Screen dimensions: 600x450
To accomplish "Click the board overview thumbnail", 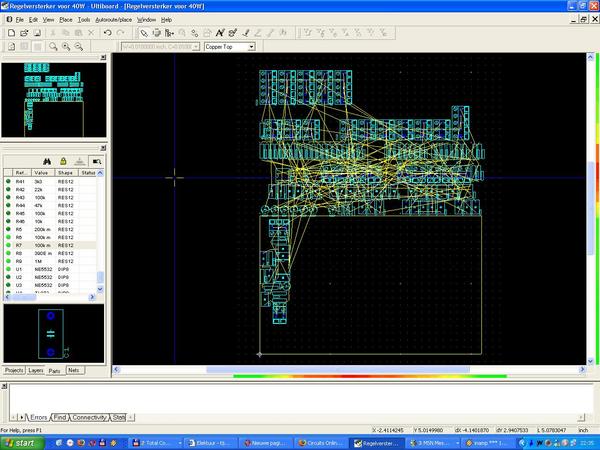I will click(x=54, y=100).
